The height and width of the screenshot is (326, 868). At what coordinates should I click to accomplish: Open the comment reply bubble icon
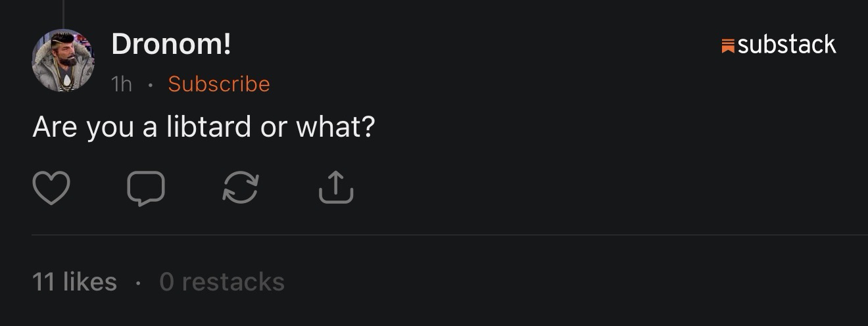(146, 188)
